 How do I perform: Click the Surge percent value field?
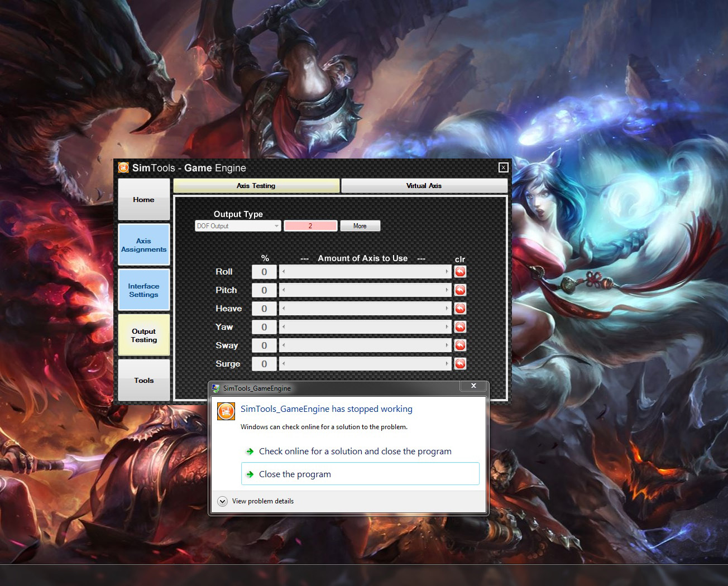[x=264, y=364]
